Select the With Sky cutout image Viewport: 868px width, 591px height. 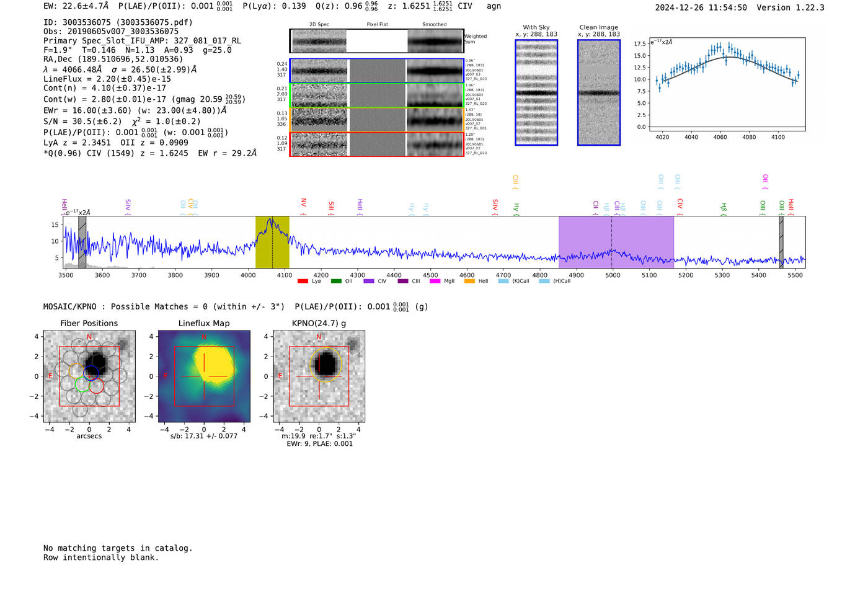click(x=536, y=92)
